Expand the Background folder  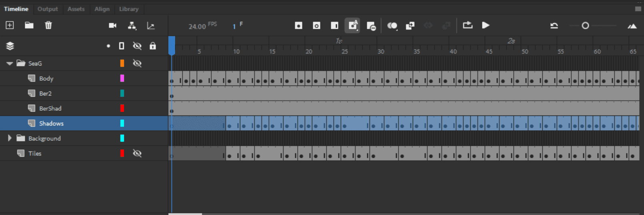(10, 138)
